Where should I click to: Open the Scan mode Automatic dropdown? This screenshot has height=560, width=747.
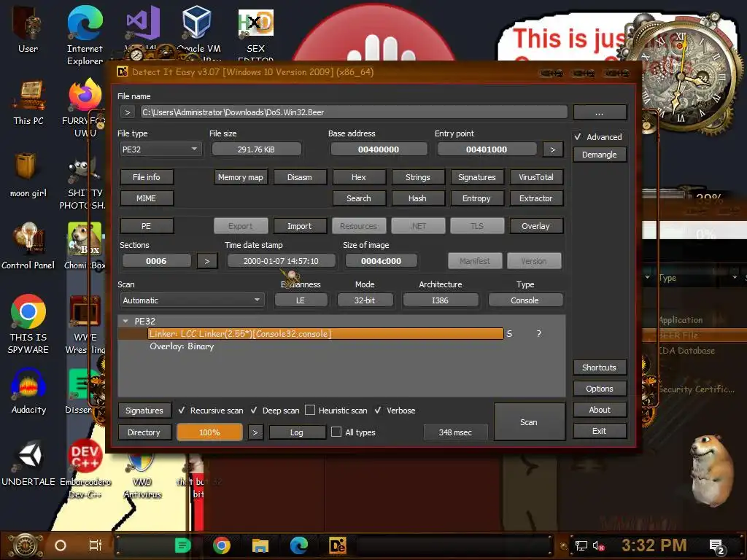click(x=192, y=300)
